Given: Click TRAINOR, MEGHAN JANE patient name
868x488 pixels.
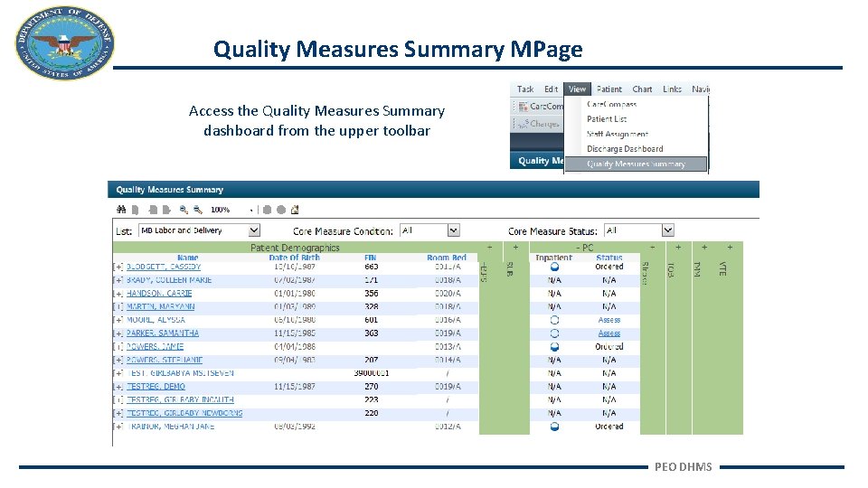Looking at the screenshot, I should pyautogui.click(x=170, y=427).
